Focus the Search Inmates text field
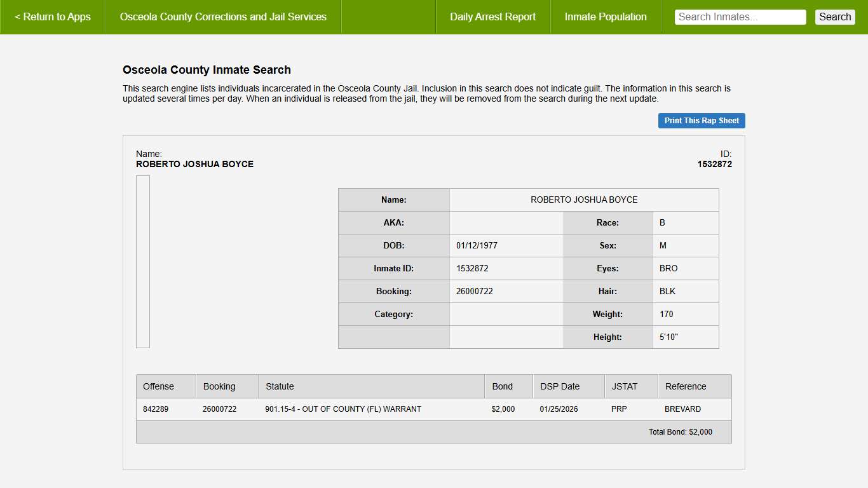The width and height of the screenshot is (868, 488). (740, 17)
